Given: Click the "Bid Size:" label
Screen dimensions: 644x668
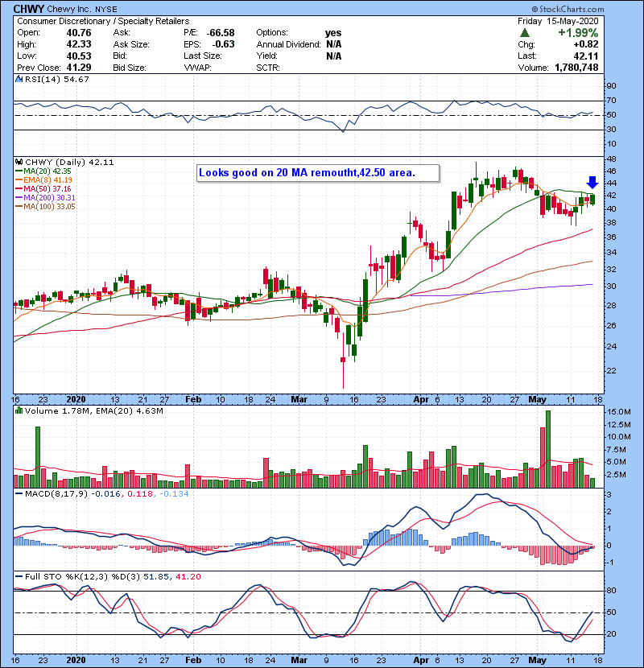Looking at the screenshot, I should [130, 68].
